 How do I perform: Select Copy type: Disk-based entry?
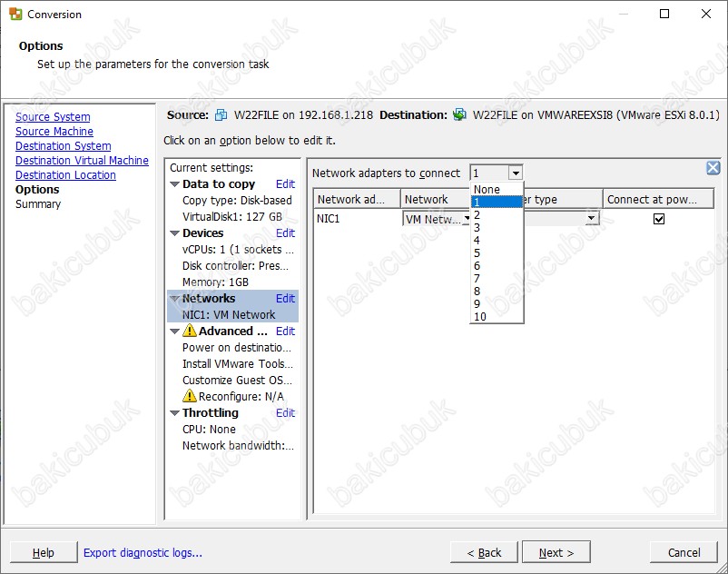237,201
